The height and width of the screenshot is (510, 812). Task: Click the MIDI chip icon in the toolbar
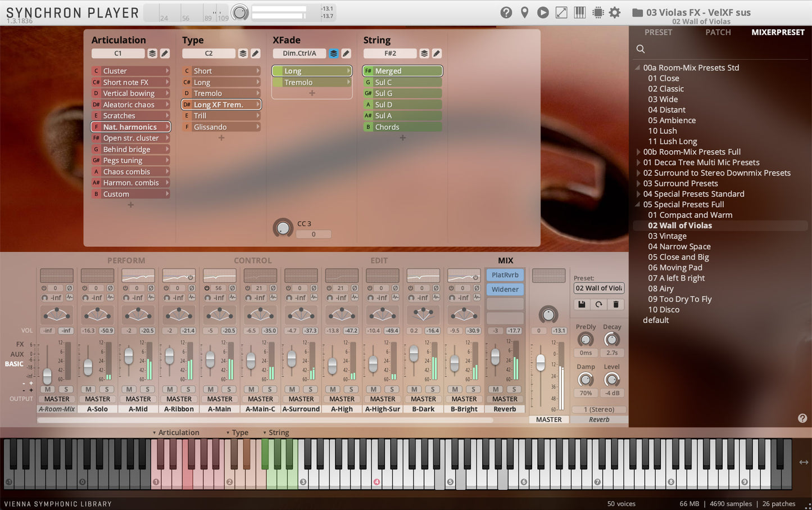coord(597,12)
